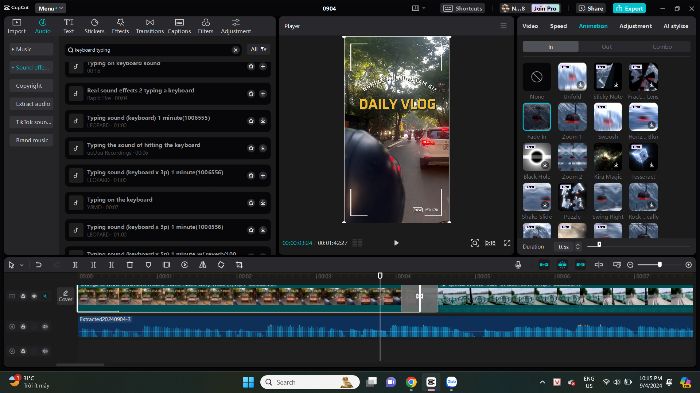Viewport: 700px width, 393px height.
Task: Click the timeline playhead marker
Action: click(380, 276)
